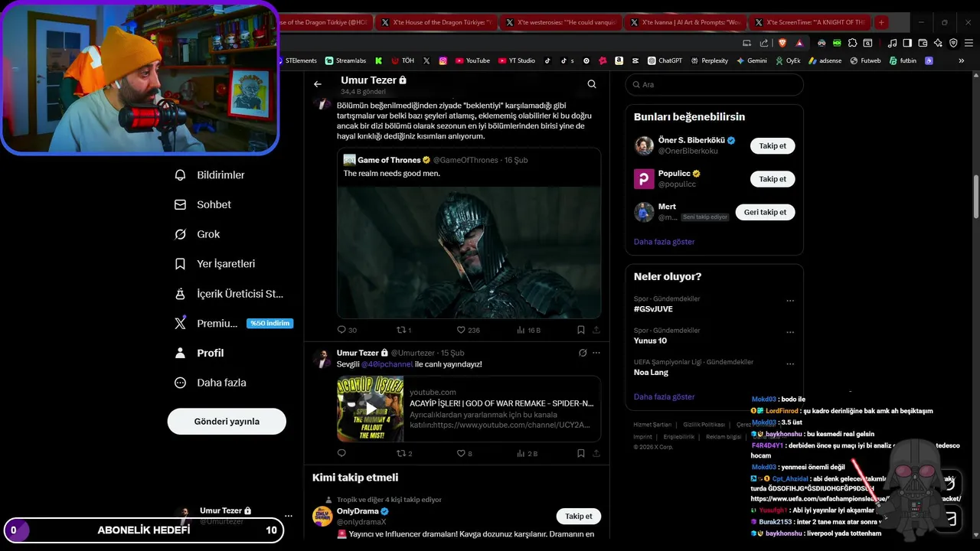Go back using the profile header arrow
The image size is (980, 551).
point(318,84)
